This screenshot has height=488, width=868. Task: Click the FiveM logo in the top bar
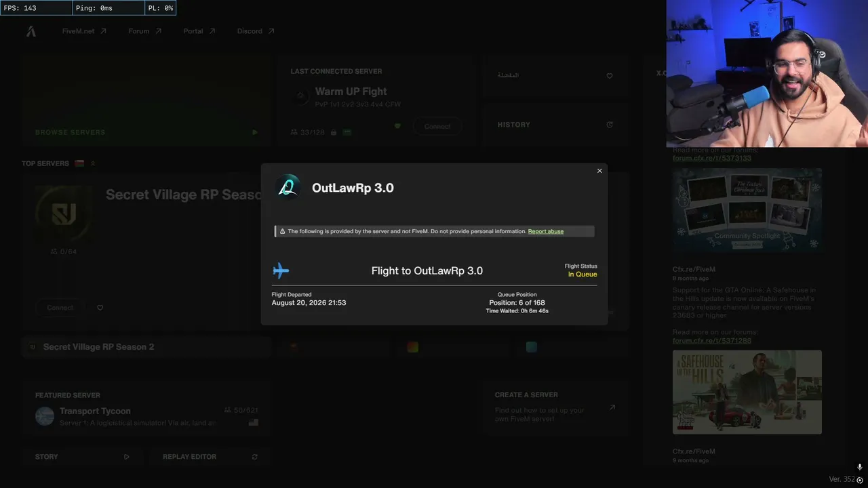(31, 31)
